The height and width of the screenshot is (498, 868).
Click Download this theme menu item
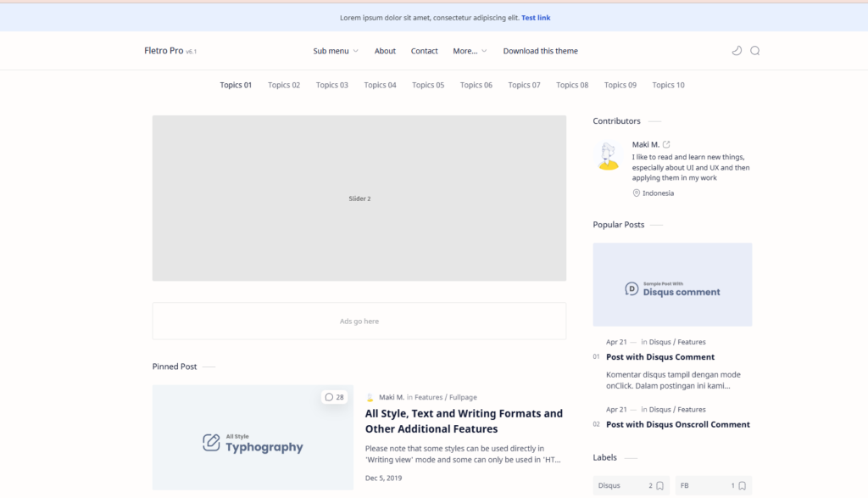[x=540, y=51]
